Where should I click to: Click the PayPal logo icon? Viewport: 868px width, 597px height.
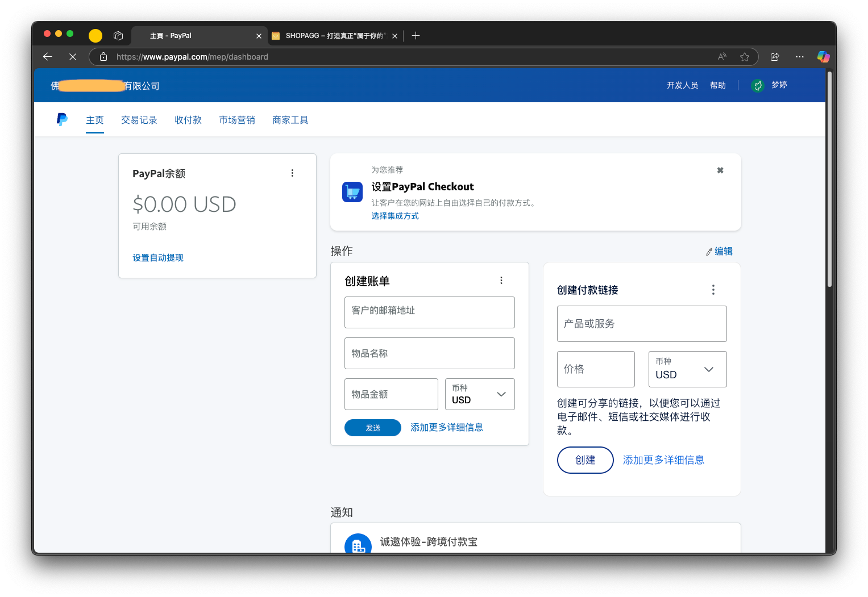[62, 119]
